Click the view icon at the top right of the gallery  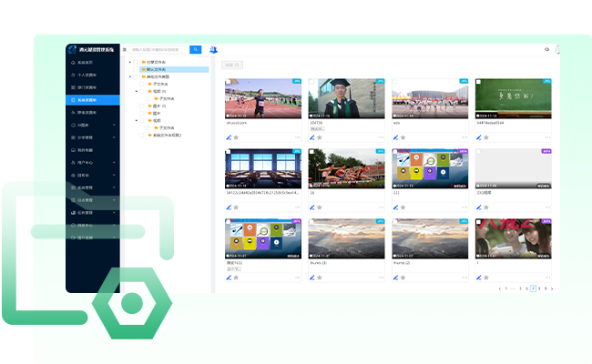pos(546,49)
